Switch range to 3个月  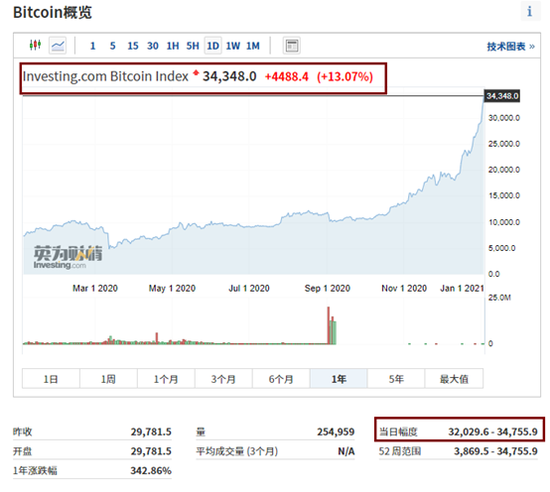tap(223, 379)
